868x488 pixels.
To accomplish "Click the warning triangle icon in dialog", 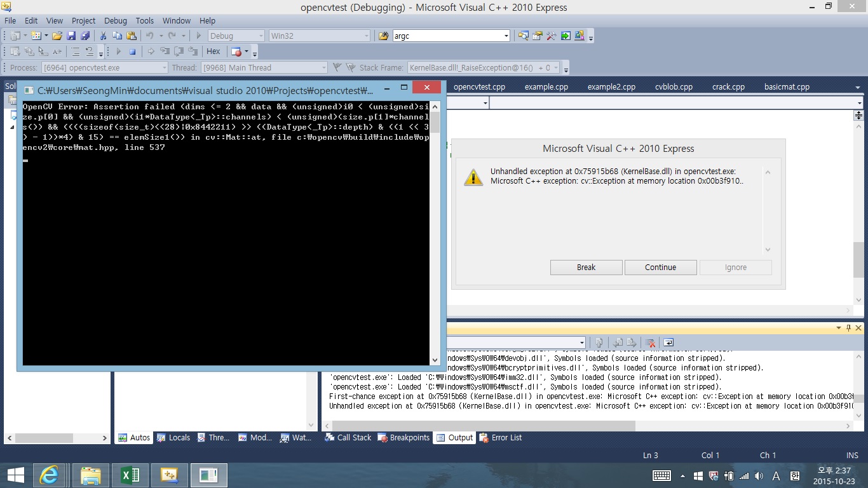I will click(473, 177).
